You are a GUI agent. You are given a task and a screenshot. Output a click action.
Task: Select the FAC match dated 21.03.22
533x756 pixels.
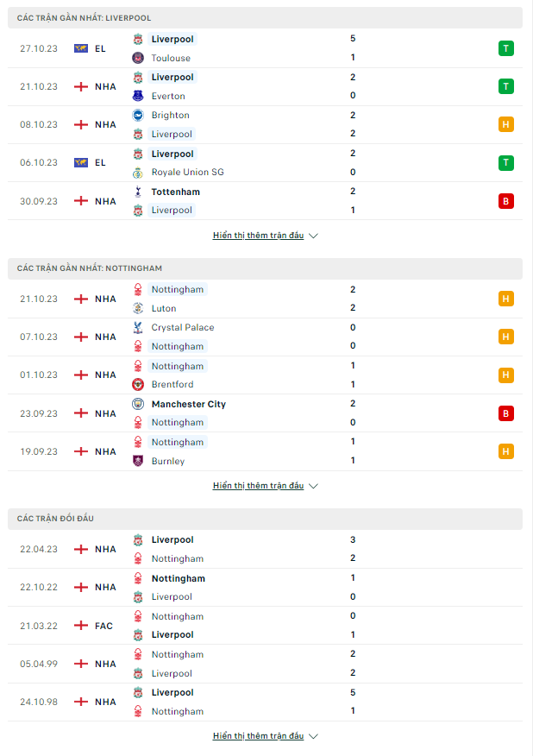coord(265,626)
